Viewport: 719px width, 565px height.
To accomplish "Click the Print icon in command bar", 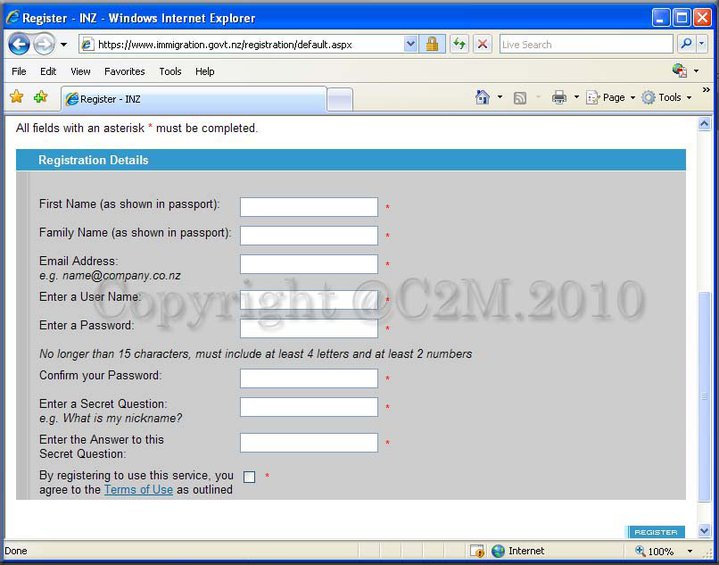I will 559,97.
